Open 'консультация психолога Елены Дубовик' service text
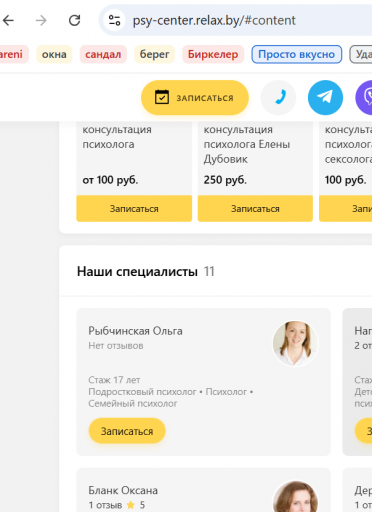 (247, 144)
